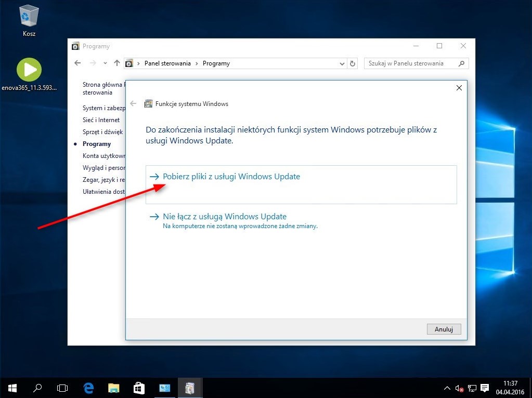Click Panel sterowania in the breadcrumb
Screen dimensions: 532x398
[x=167, y=63]
